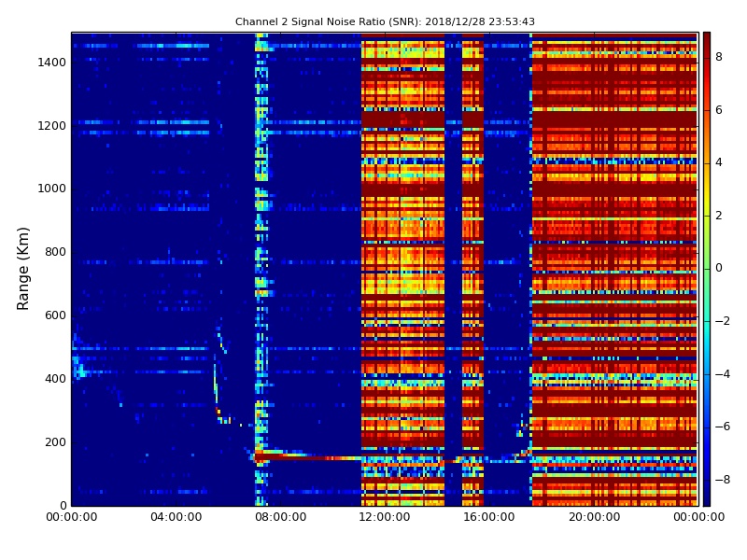The height and width of the screenshot is (560, 747).
Task: Click the red echo trace near 150 km after 08:00
Action: 310,457
